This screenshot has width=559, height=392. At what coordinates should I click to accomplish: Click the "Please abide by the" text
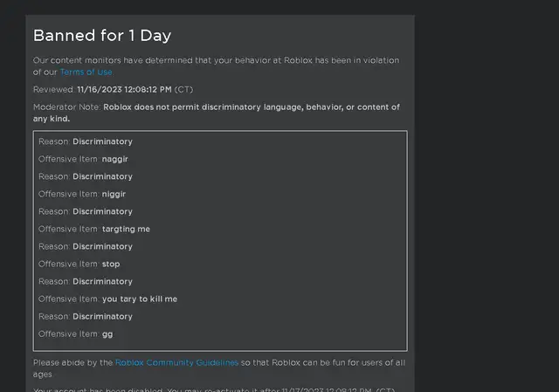pos(73,361)
